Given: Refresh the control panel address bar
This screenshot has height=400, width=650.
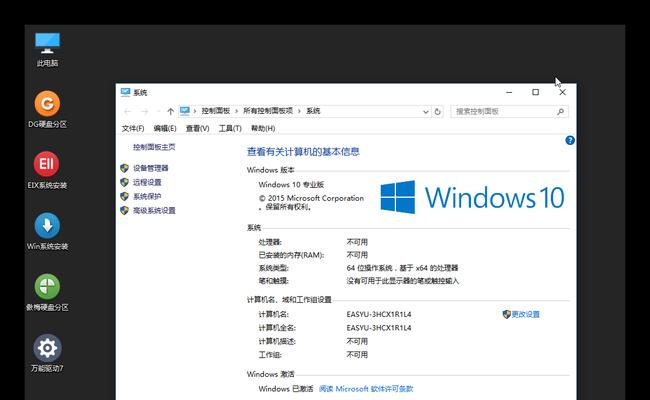Looking at the screenshot, I should (438, 112).
